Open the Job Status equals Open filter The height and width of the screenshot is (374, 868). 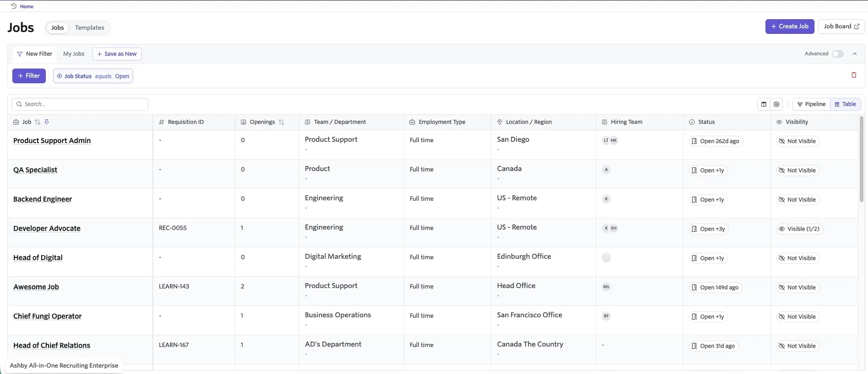pyautogui.click(x=93, y=76)
